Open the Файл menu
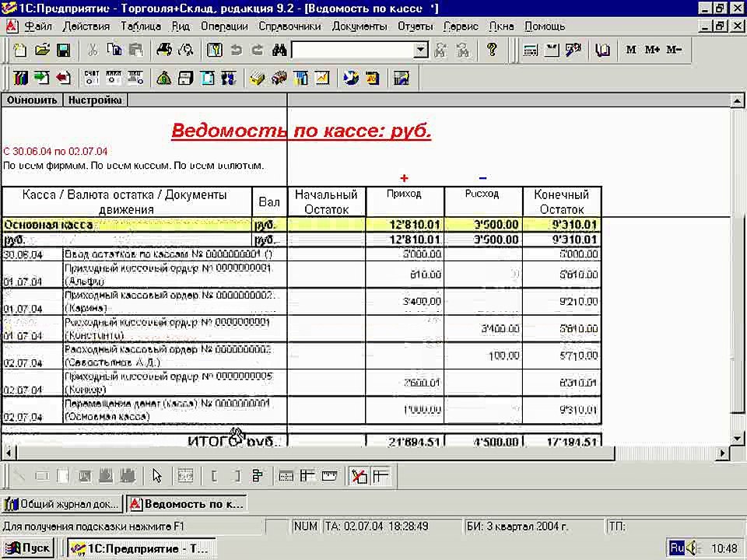The height and width of the screenshot is (560, 747). [x=38, y=26]
